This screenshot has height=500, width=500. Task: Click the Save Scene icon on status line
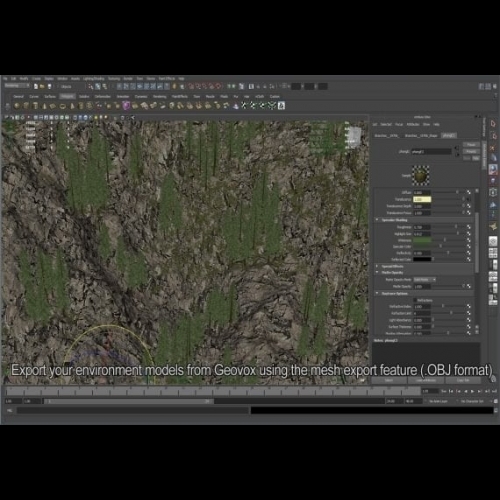49,86
